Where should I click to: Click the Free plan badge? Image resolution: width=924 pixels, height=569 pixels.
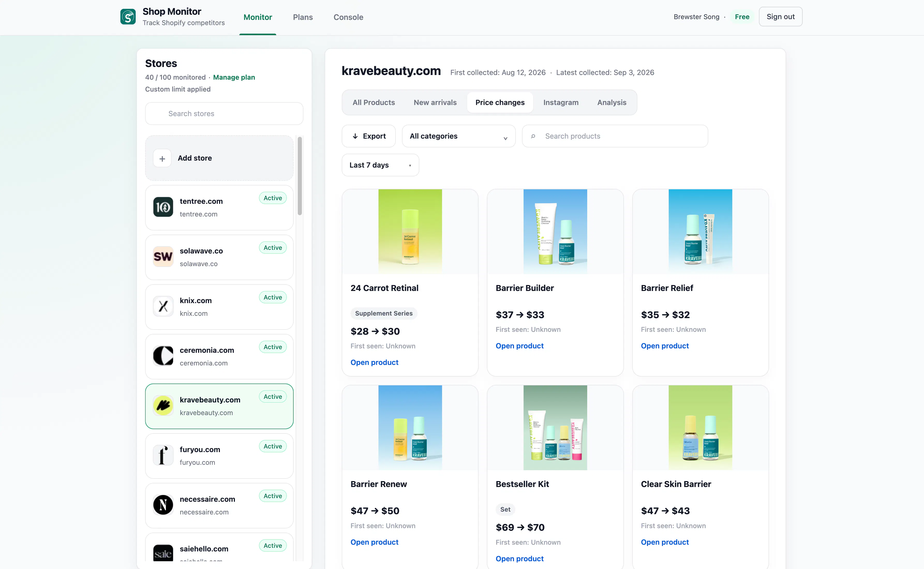tap(742, 17)
